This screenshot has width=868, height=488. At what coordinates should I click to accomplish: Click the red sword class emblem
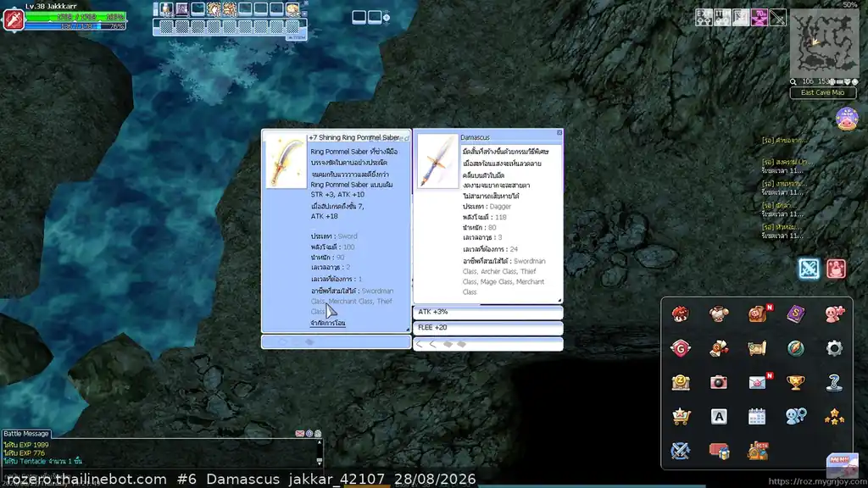14,20
